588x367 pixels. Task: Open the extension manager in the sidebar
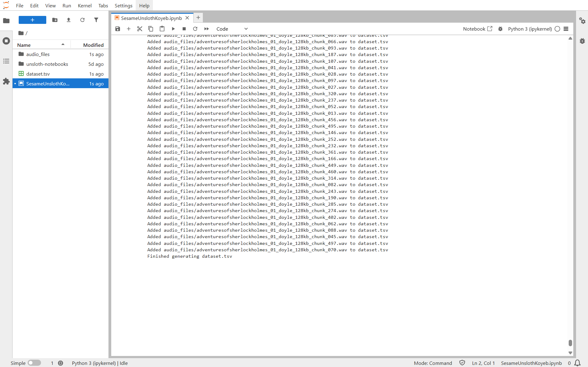coord(6,81)
